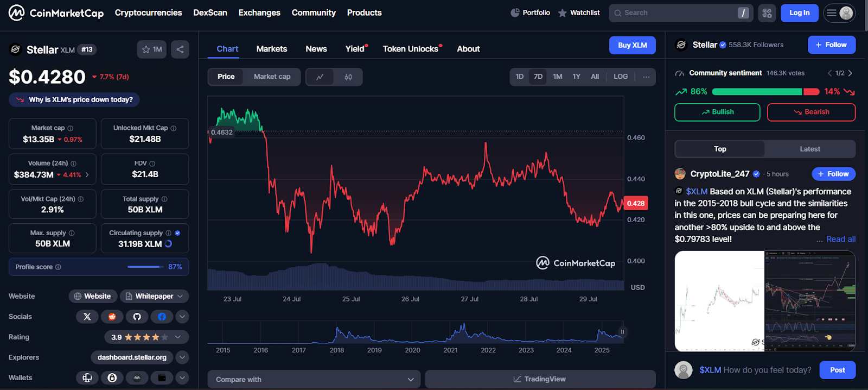The width and height of the screenshot is (868, 390).
Task: Click the Volume (24h) info icon
Action: (x=74, y=163)
